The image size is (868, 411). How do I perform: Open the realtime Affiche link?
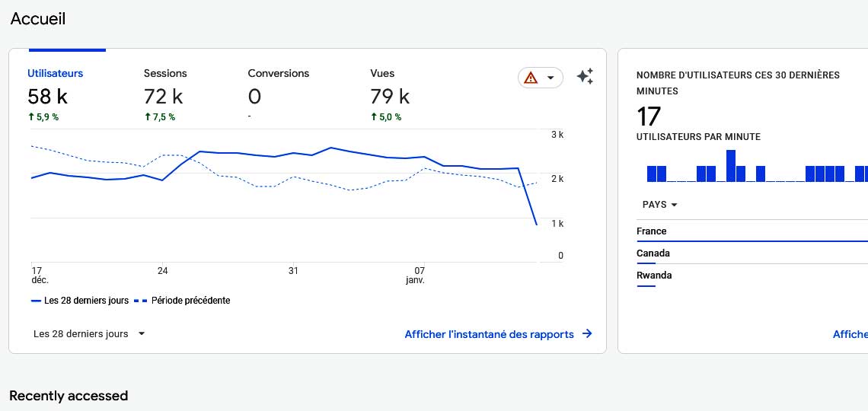tap(850, 334)
